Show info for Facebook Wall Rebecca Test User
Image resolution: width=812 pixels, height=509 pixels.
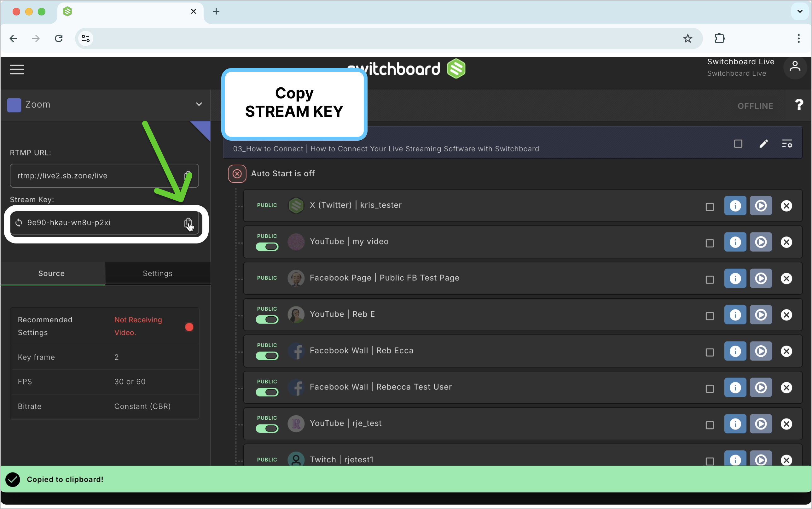[x=735, y=388]
